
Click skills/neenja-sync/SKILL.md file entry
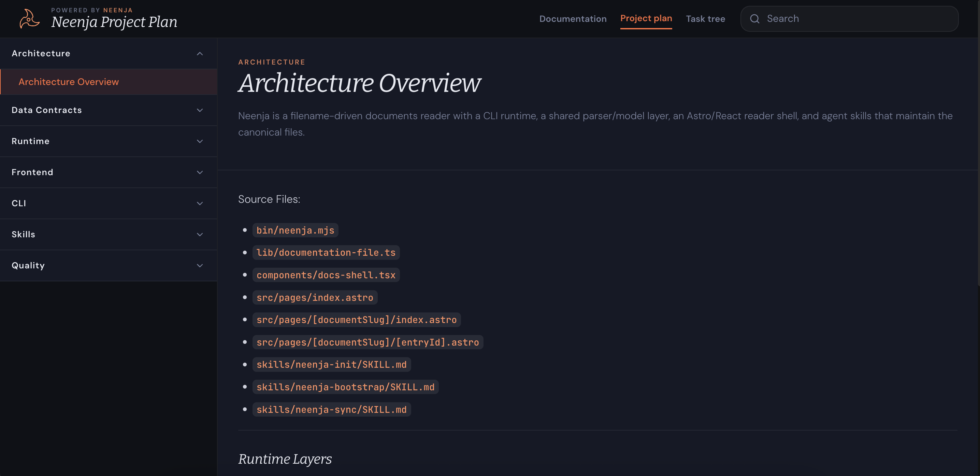(x=331, y=409)
